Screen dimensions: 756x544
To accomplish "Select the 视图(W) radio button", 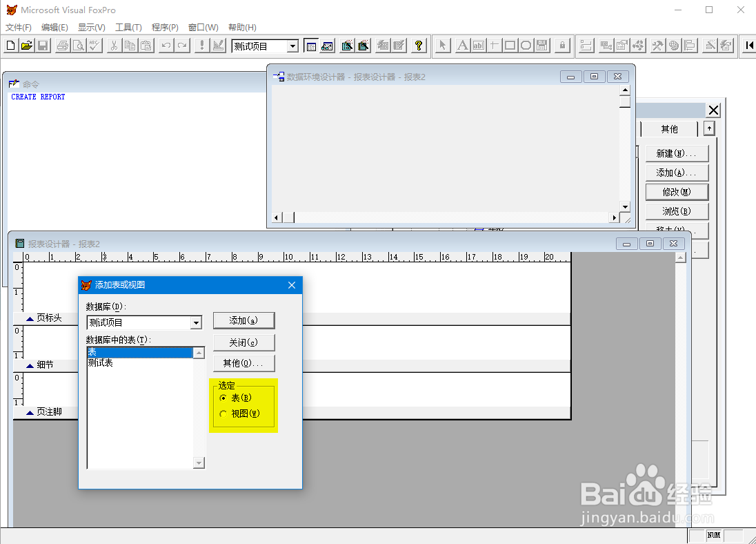I will coord(223,414).
